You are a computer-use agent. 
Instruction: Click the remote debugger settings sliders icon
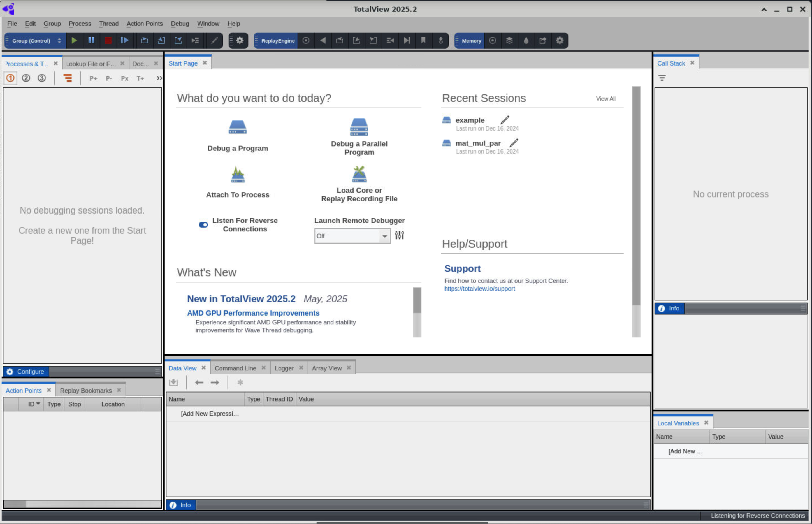(x=399, y=235)
